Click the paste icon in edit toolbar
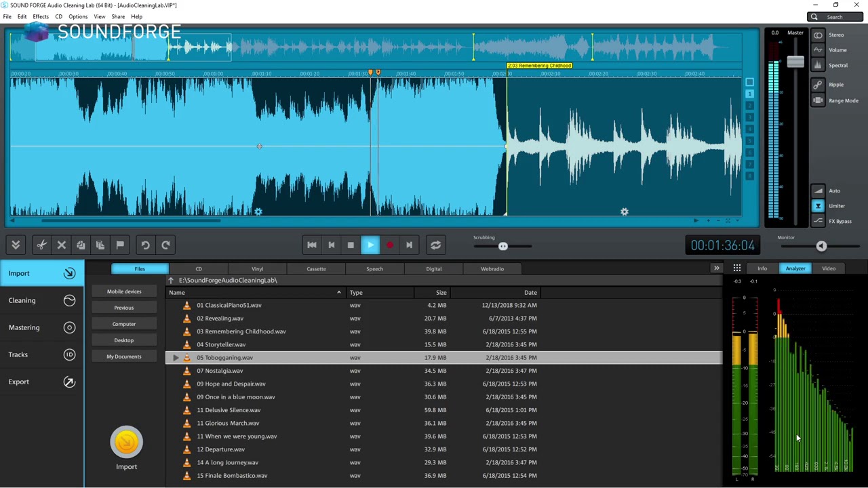Screen dimensions: 868x488 (x=100, y=245)
